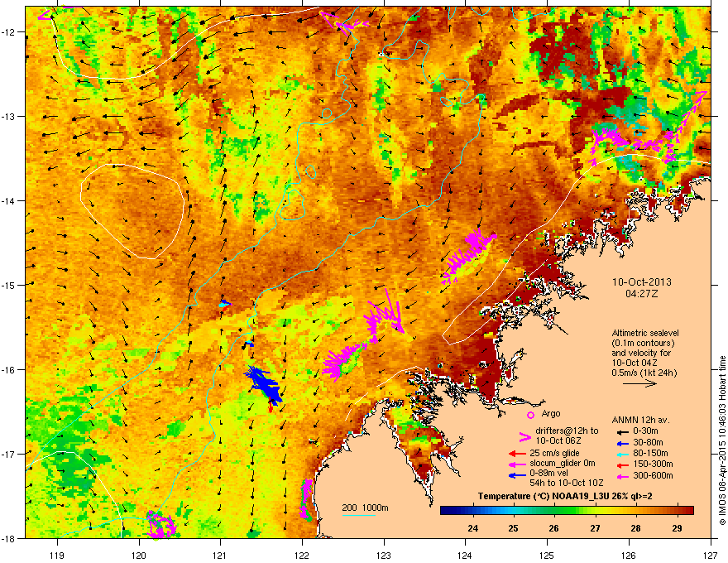Click the dark blue end of temperature colorbar
This screenshot has width=728, height=563.
pos(445,511)
